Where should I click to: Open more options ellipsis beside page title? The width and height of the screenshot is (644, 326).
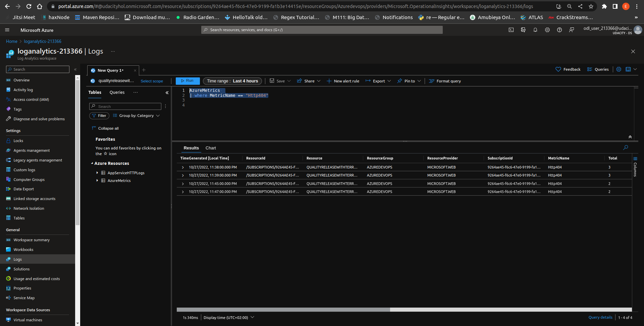[113, 51]
